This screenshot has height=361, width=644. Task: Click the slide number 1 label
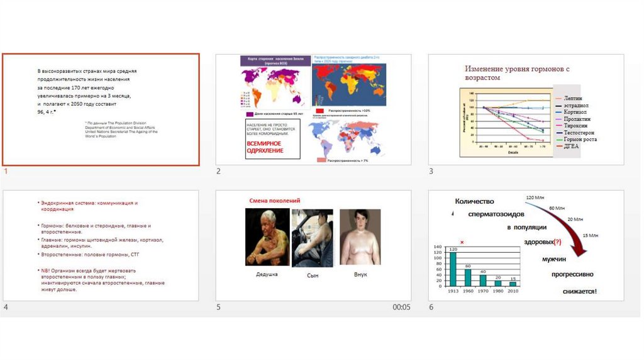click(x=6, y=172)
